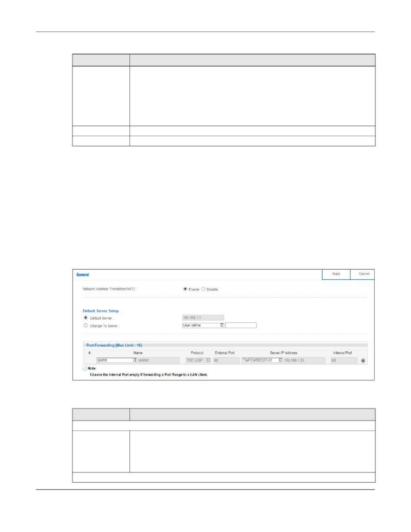Choose the Change To Server radio option
Image resolution: width=411 pixels, height=532 pixels.
point(86,325)
